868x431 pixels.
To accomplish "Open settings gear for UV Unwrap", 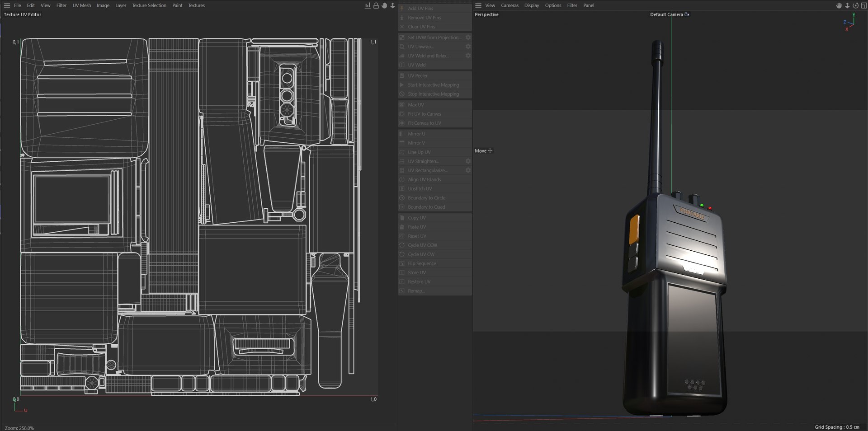I will [468, 47].
